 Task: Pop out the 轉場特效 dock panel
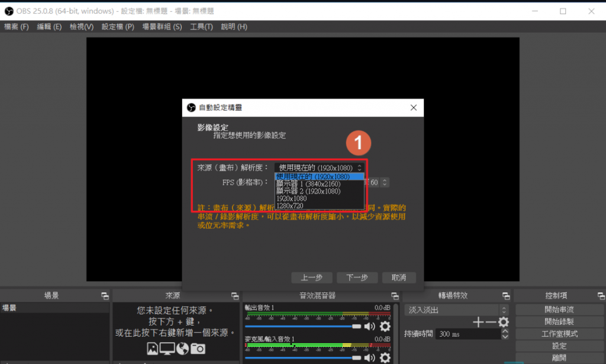click(506, 296)
